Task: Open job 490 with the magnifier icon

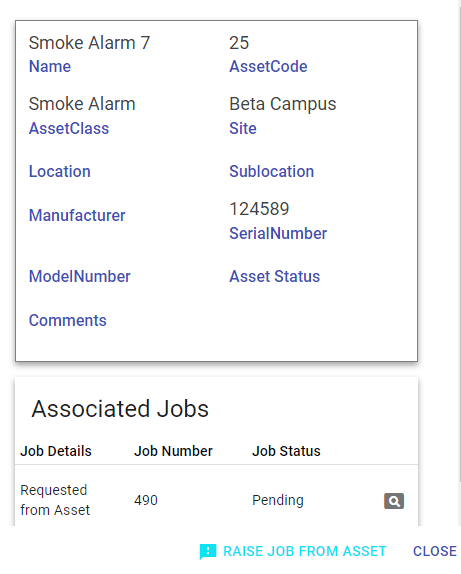Action: pos(394,500)
